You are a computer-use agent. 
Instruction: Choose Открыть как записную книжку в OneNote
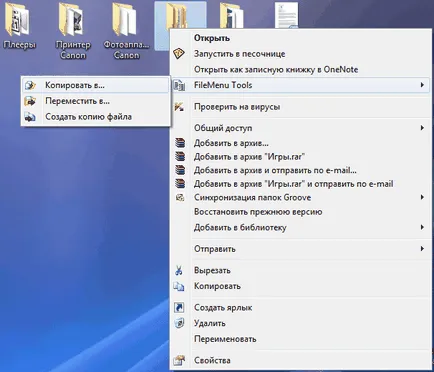point(300,69)
